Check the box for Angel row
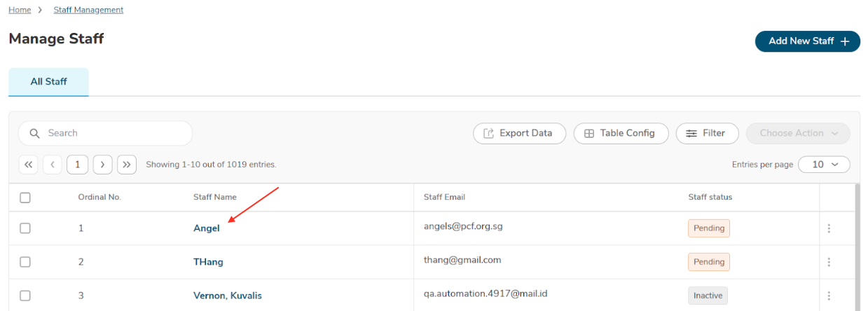 click(x=25, y=228)
